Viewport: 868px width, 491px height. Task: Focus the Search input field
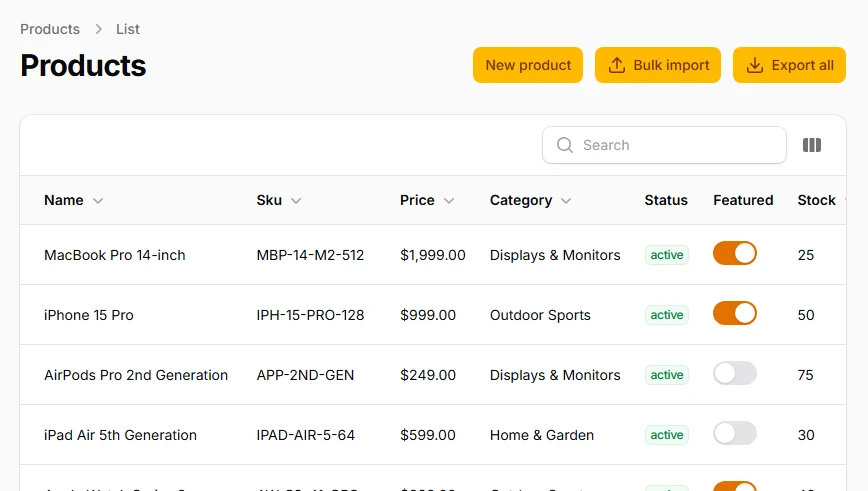tap(664, 145)
